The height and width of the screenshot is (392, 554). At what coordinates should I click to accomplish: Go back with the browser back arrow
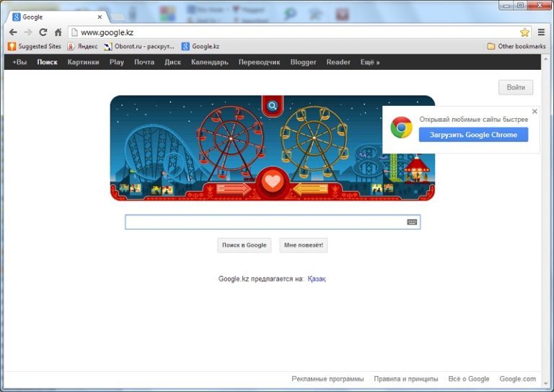pyautogui.click(x=13, y=32)
